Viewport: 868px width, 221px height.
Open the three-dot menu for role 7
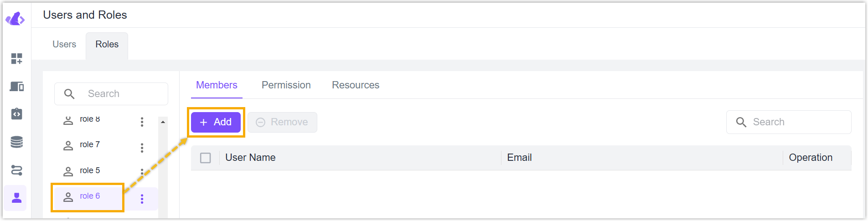[142, 148]
